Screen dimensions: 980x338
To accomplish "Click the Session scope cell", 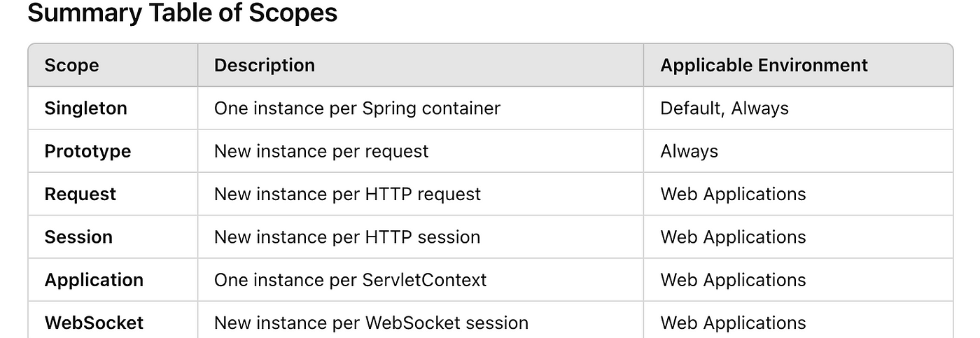I will click(113, 237).
